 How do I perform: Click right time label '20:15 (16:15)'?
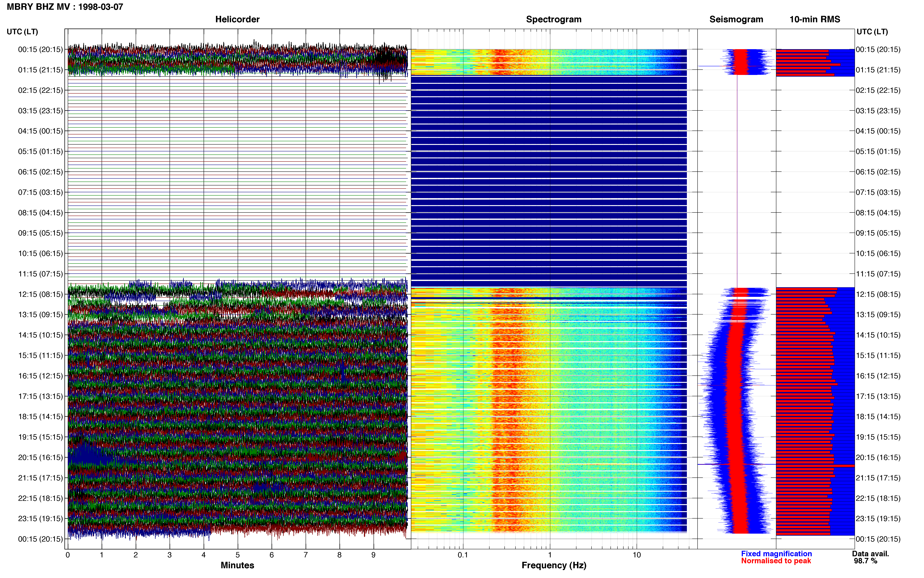click(x=878, y=458)
